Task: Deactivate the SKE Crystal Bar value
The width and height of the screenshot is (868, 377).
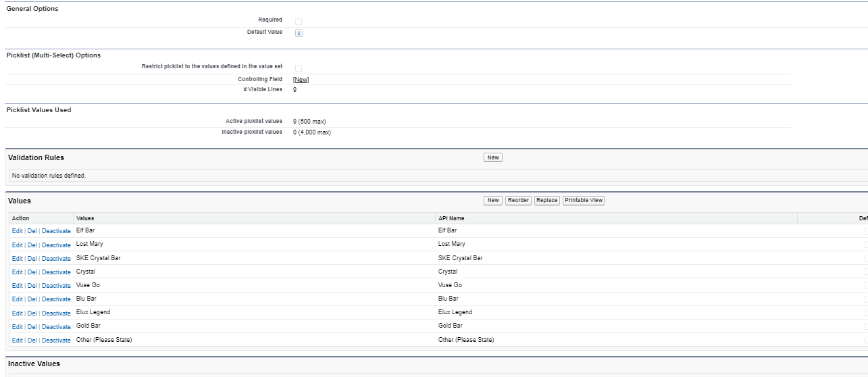Action: coord(56,259)
